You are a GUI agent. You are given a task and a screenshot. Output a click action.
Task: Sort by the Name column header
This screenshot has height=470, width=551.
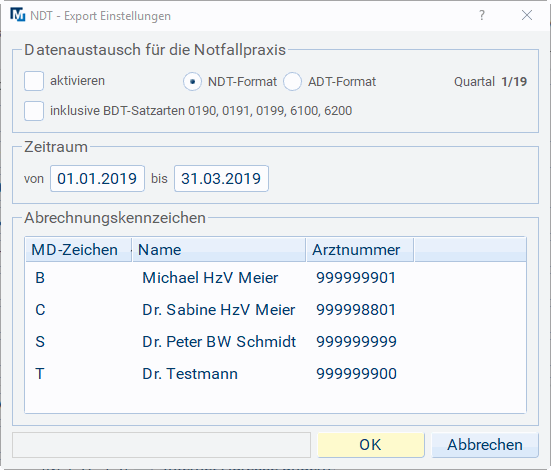[x=219, y=250]
